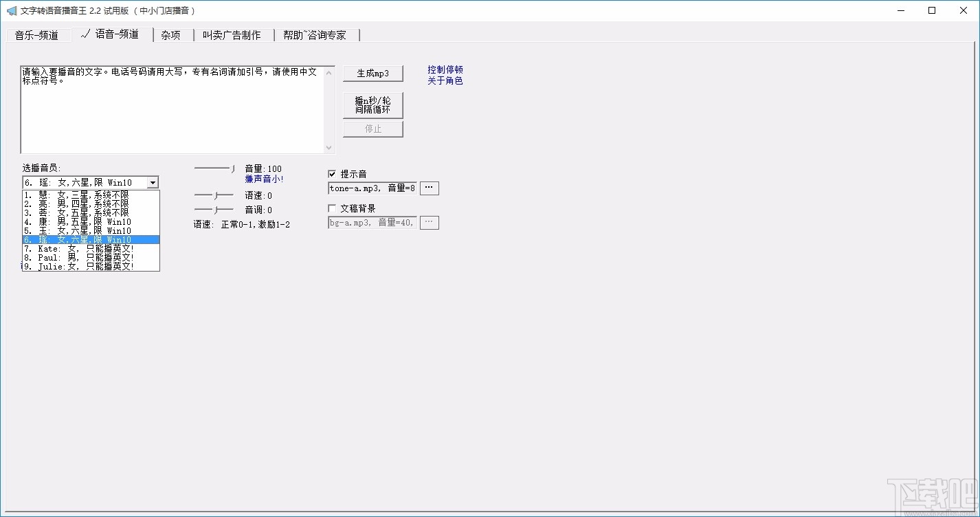Open the 控制停顿 link

444,69
